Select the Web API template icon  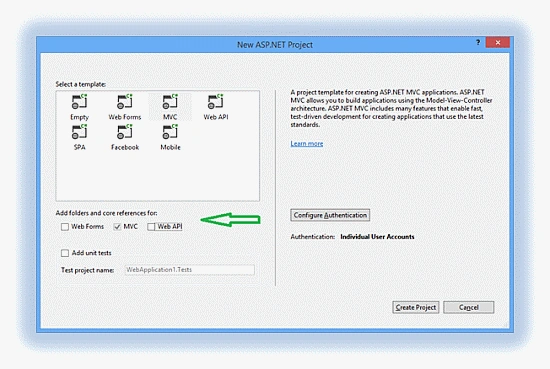pos(215,101)
